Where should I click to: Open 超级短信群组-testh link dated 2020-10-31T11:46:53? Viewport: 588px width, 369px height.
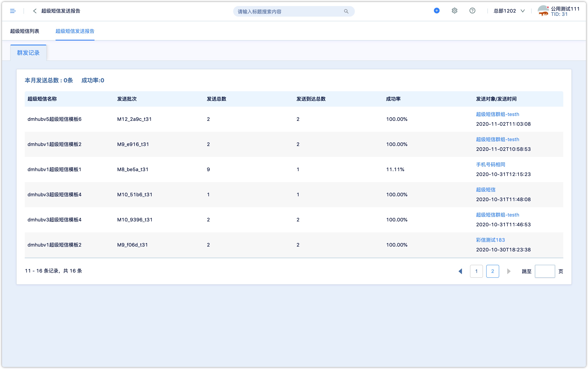(497, 215)
